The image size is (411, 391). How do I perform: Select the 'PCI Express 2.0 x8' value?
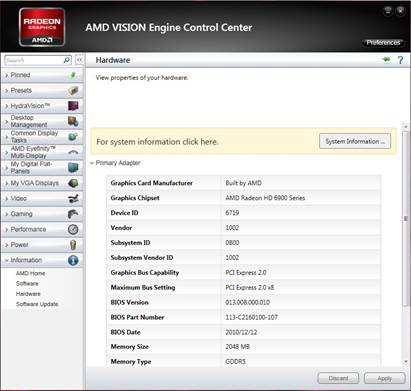250,287
